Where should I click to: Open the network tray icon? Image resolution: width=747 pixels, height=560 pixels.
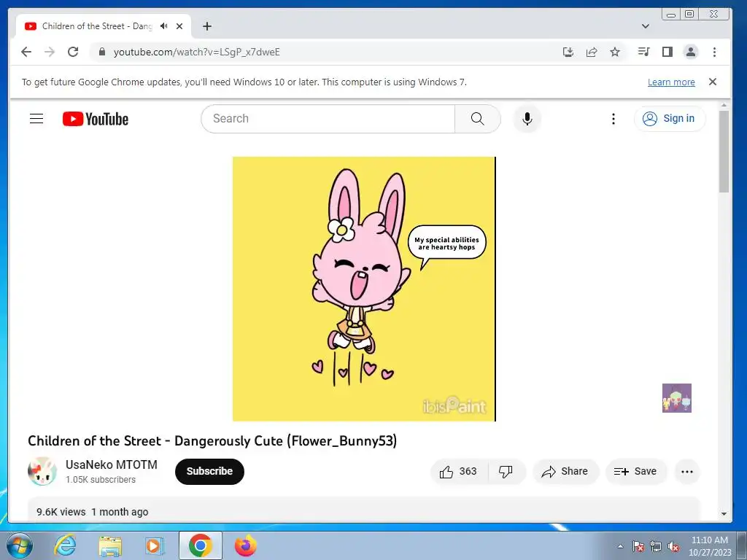(656, 546)
